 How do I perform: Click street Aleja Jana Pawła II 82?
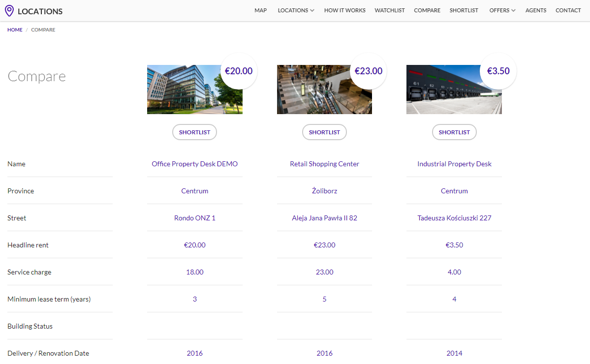(324, 218)
